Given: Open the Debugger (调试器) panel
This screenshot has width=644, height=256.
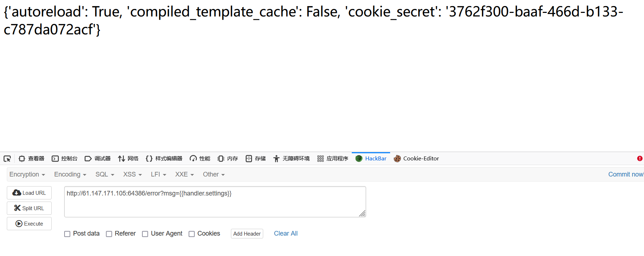Looking at the screenshot, I should coord(98,159).
